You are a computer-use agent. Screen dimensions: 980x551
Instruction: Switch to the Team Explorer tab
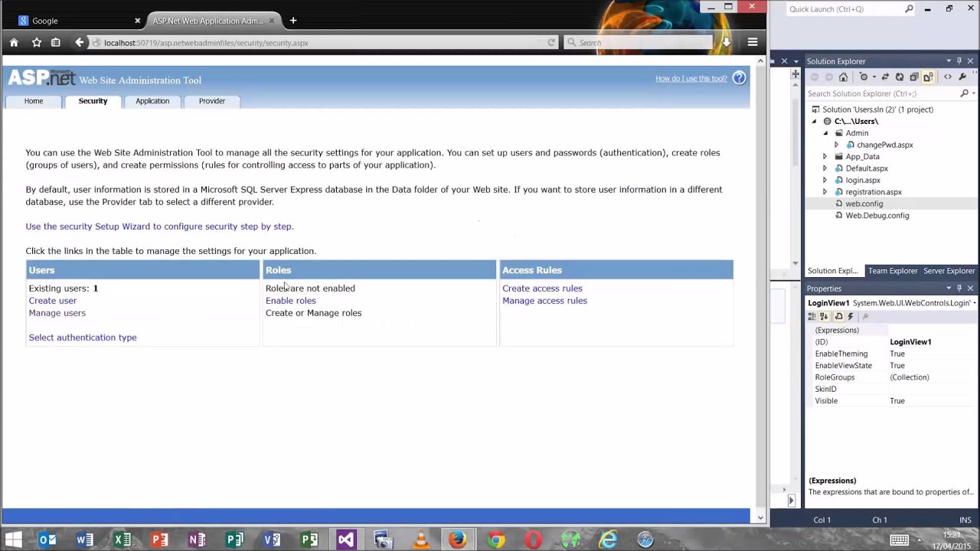893,271
